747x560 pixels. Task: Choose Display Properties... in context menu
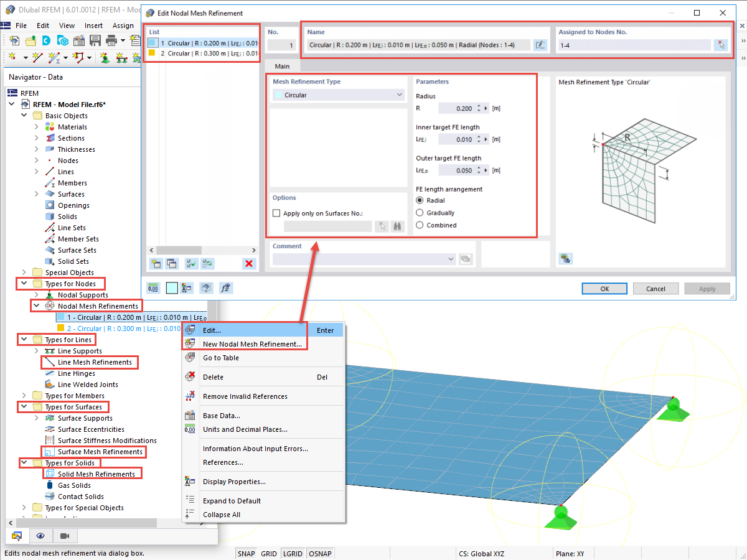coord(263,482)
